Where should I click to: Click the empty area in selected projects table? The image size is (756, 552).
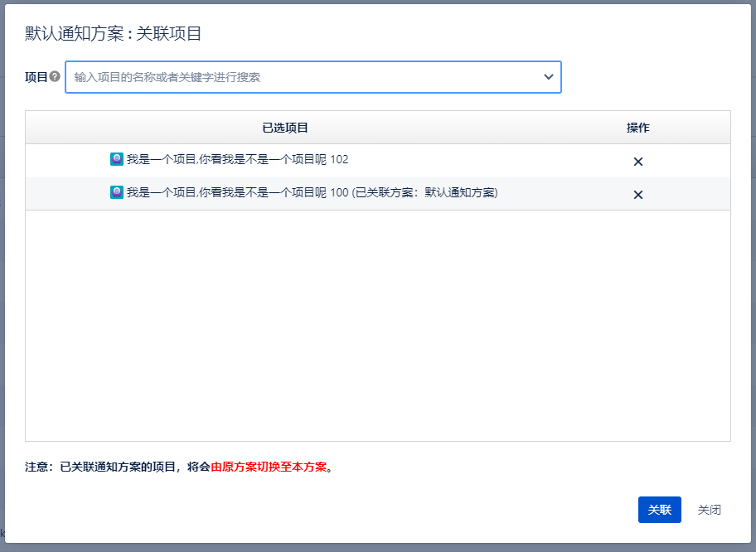coord(377,323)
